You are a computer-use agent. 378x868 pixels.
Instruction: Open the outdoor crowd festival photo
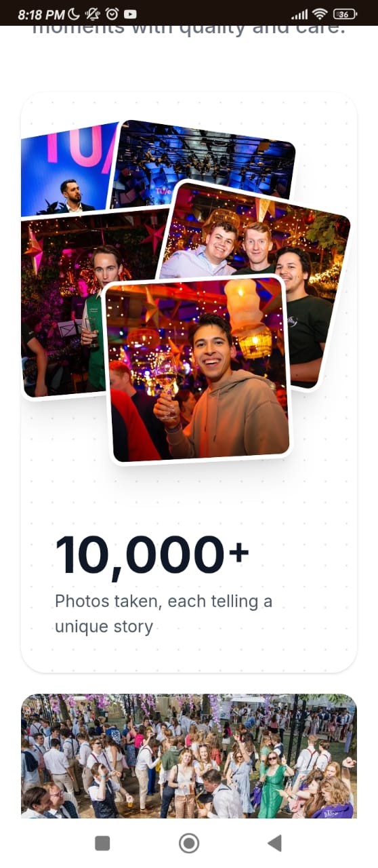[x=189, y=755]
